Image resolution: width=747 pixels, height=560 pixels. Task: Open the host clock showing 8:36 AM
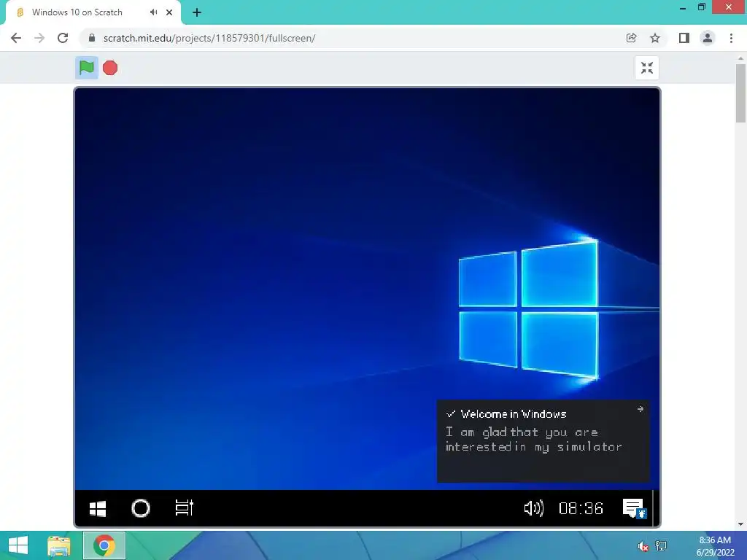(x=715, y=546)
